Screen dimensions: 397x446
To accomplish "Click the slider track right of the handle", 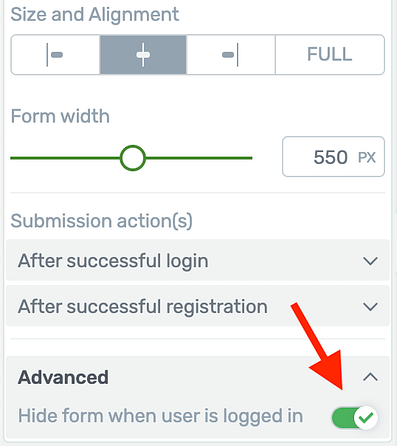I will (x=199, y=158).
